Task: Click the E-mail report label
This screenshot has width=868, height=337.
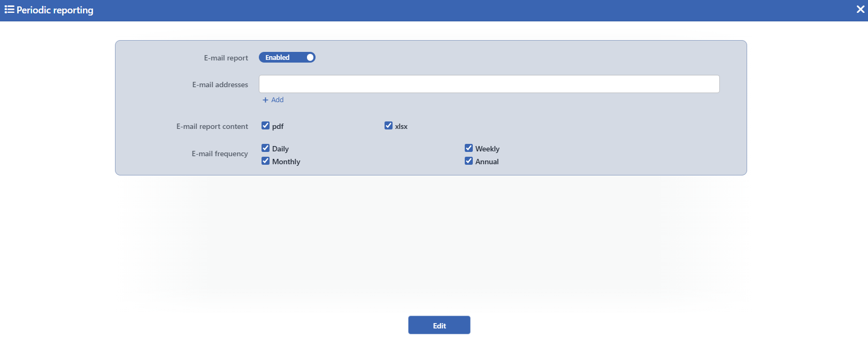Action: (x=226, y=58)
